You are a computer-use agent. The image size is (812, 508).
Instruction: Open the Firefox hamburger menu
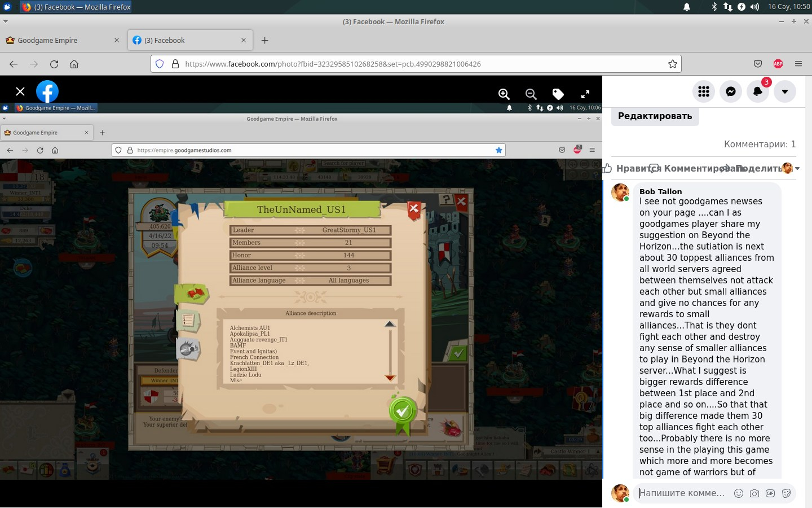[798, 64]
